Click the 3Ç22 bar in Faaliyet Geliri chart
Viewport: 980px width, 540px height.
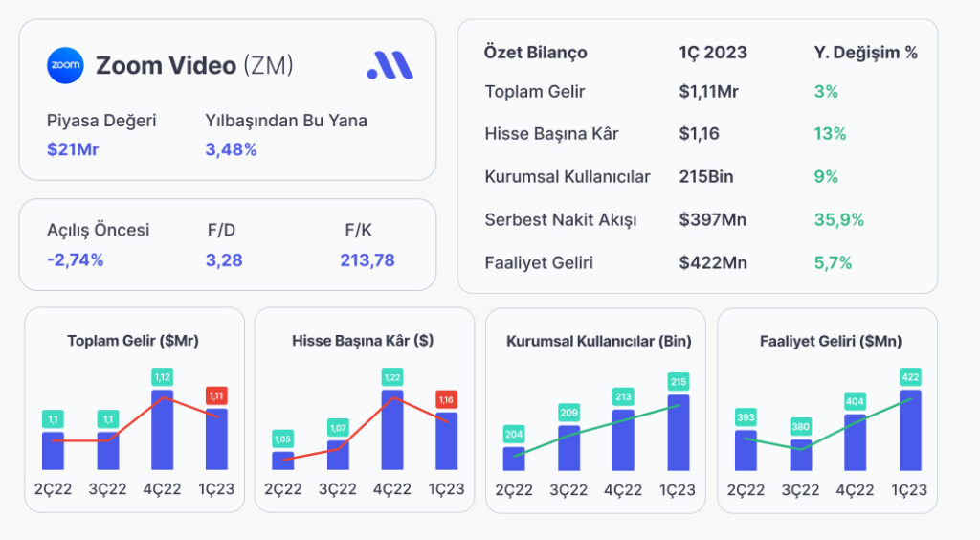pyautogui.click(x=801, y=455)
